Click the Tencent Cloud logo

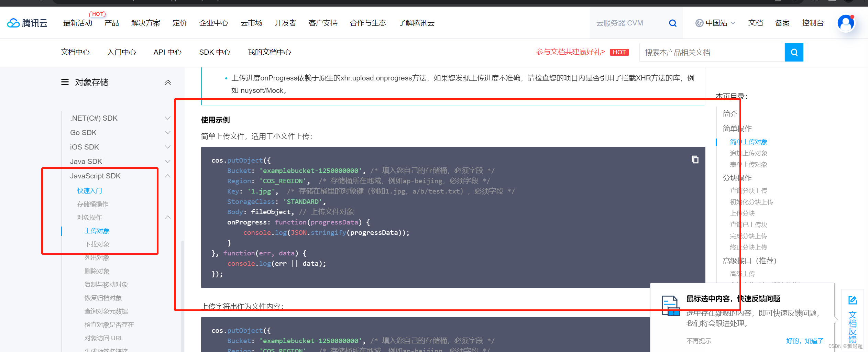[27, 22]
